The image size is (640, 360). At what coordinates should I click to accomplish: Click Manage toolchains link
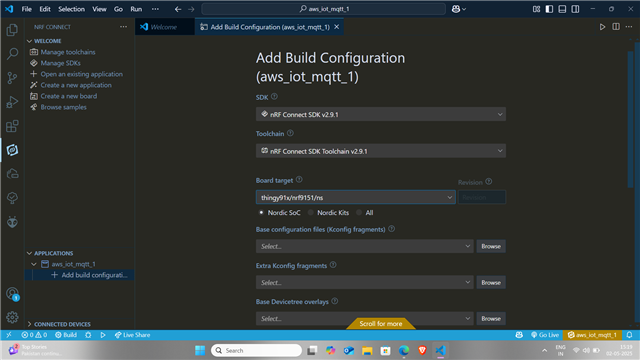tap(68, 52)
